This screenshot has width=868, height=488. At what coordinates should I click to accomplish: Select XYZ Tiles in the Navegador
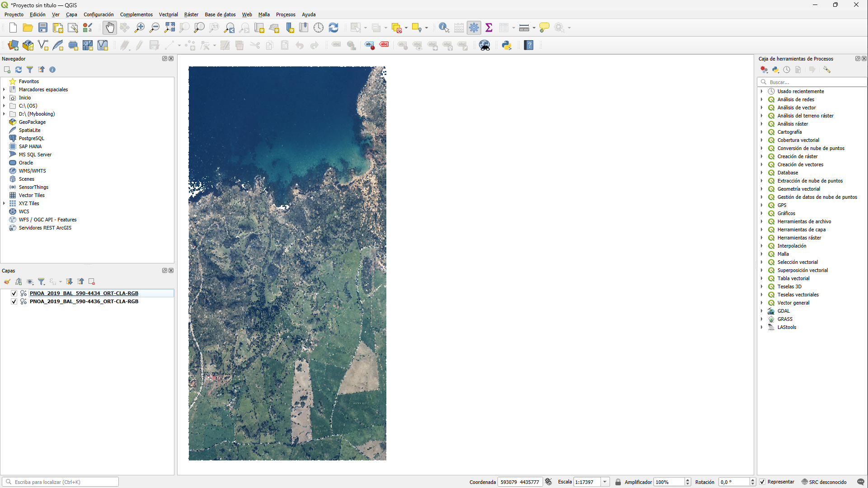[x=29, y=203]
